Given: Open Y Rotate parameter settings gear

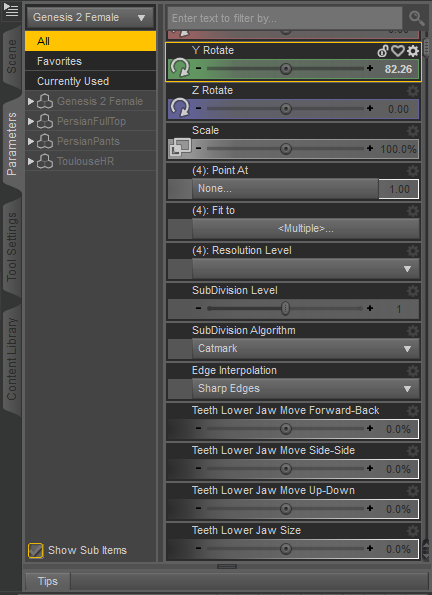Looking at the screenshot, I should (413, 50).
